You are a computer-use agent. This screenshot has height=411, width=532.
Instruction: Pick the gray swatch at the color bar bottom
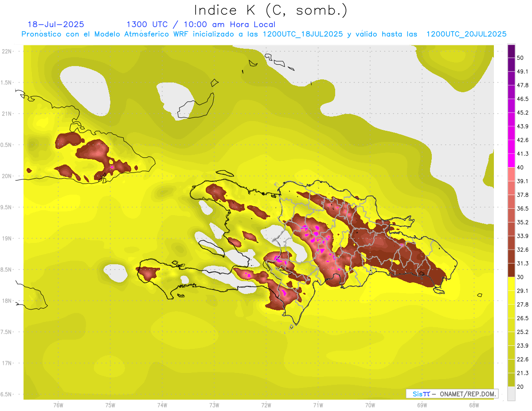point(511,394)
